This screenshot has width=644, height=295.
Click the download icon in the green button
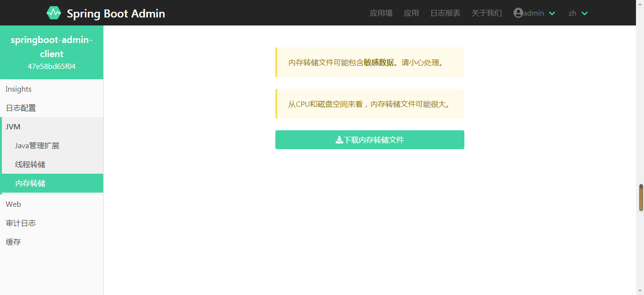click(339, 140)
